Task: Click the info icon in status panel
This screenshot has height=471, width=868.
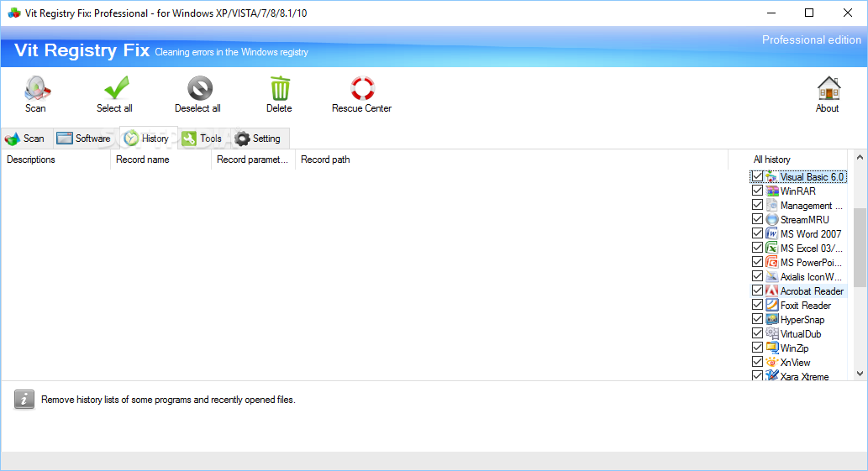Action: click(x=24, y=399)
